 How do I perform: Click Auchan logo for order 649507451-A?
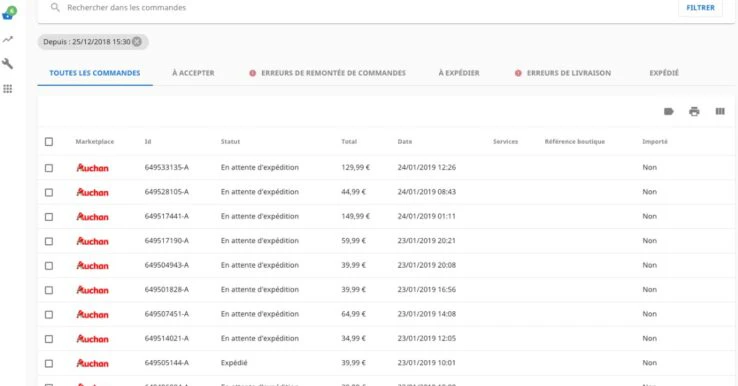(x=92, y=314)
